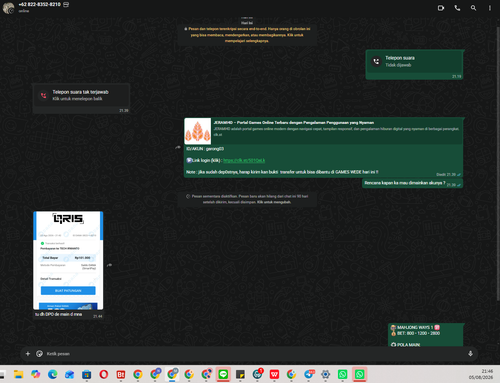Open the attach plus menu
The width and height of the screenshot is (500, 383).
coord(28,354)
